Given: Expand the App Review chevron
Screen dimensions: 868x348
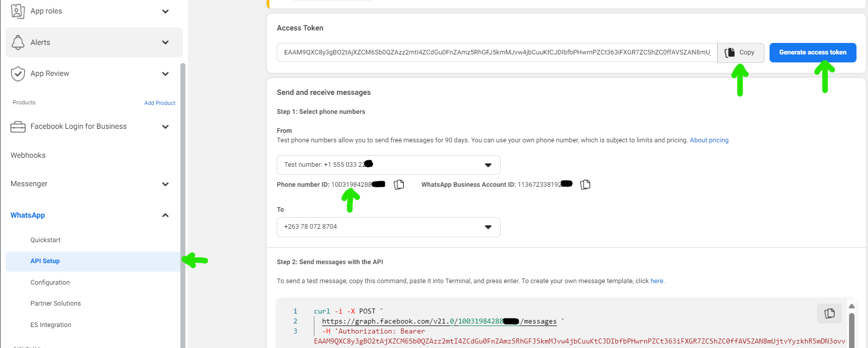Looking at the screenshot, I should click(x=165, y=74).
